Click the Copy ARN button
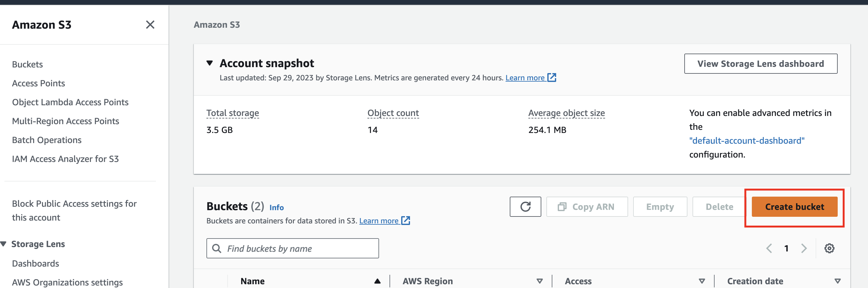868x288 pixels. (x=587, y=207)
